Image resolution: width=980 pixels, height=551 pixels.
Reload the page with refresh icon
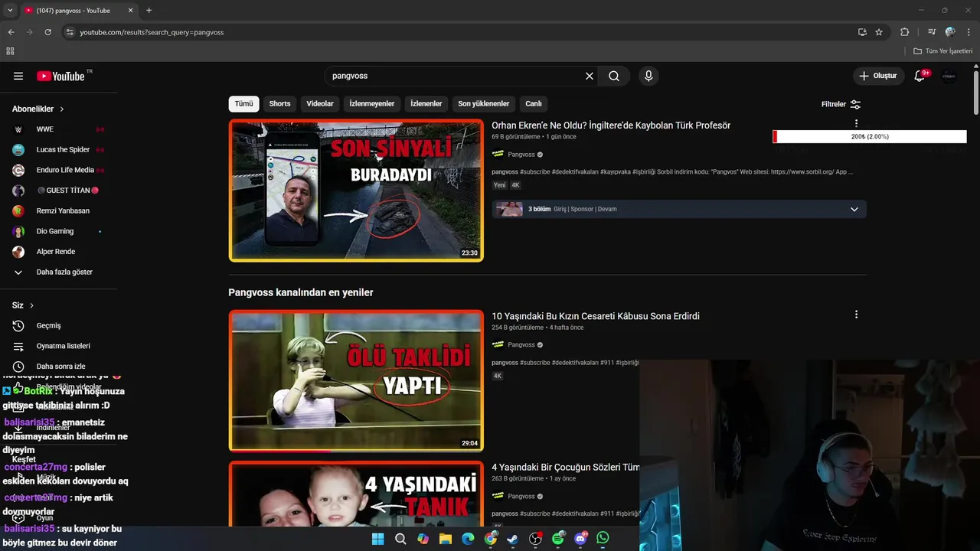coord(47,32)
